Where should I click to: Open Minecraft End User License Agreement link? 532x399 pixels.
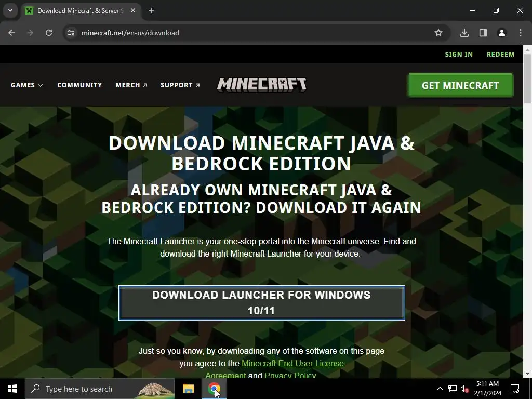coord(292,363)
